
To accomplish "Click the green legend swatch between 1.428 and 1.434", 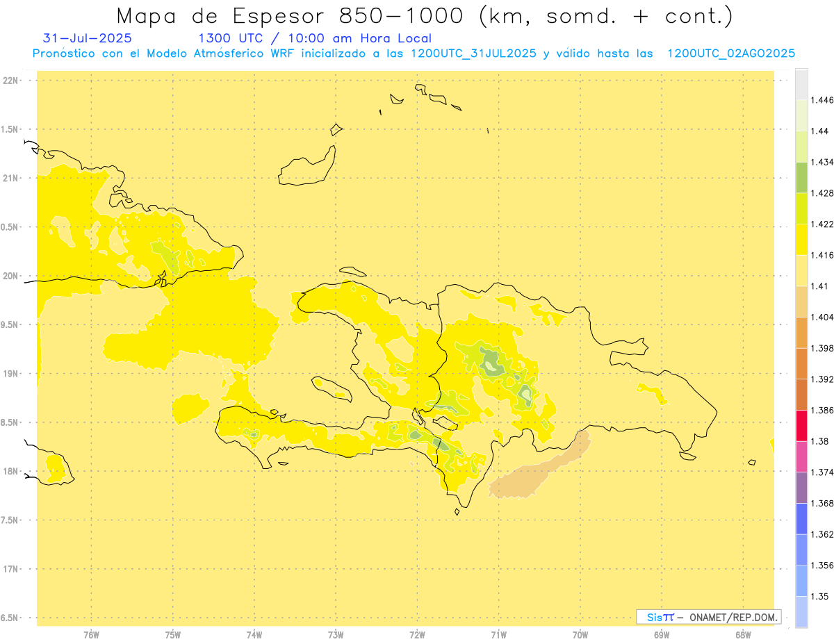I will point(801,177).
